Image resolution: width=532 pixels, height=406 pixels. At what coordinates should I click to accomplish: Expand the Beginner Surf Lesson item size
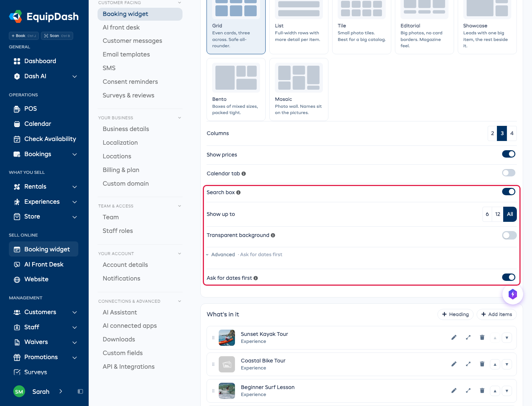pyautogui.click(x=468, y=390)
